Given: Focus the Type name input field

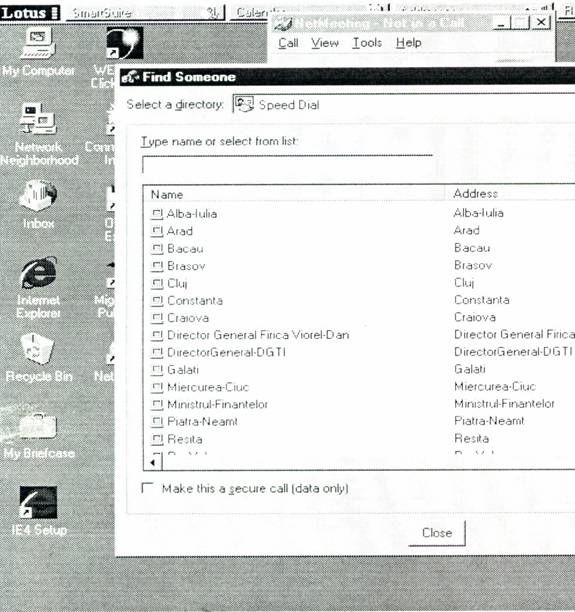Looking at the screenshot, I should [288, 165].
